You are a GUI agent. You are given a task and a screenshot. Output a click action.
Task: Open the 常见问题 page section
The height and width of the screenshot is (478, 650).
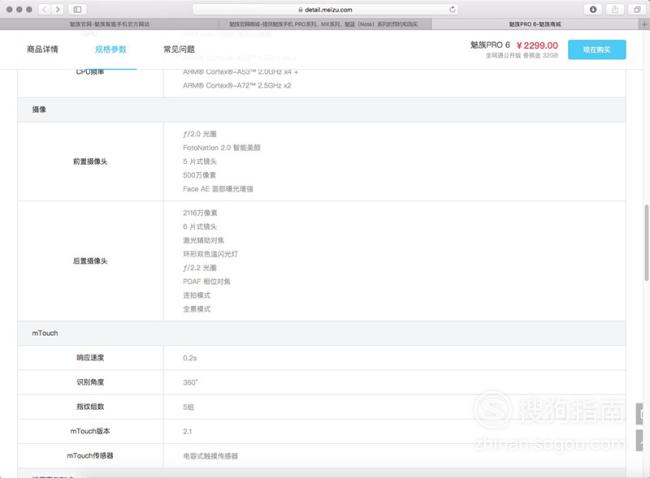[x=179, y=49]
